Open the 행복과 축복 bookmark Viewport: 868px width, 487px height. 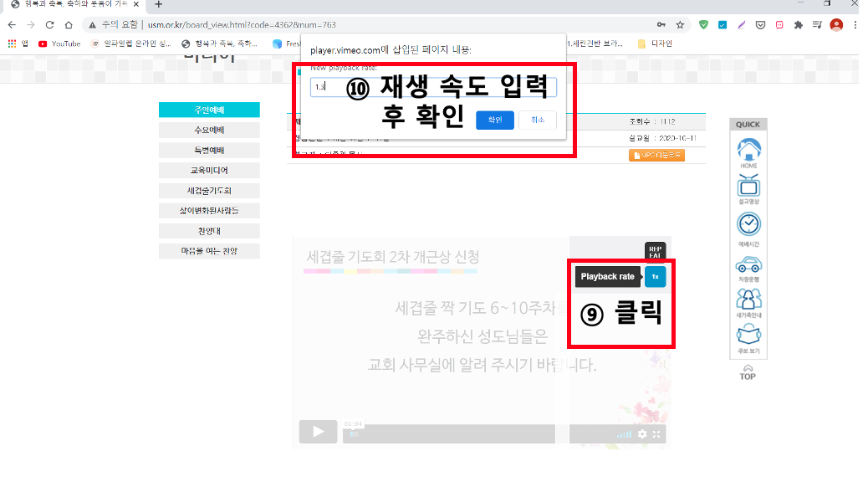(x=220, y=44)
